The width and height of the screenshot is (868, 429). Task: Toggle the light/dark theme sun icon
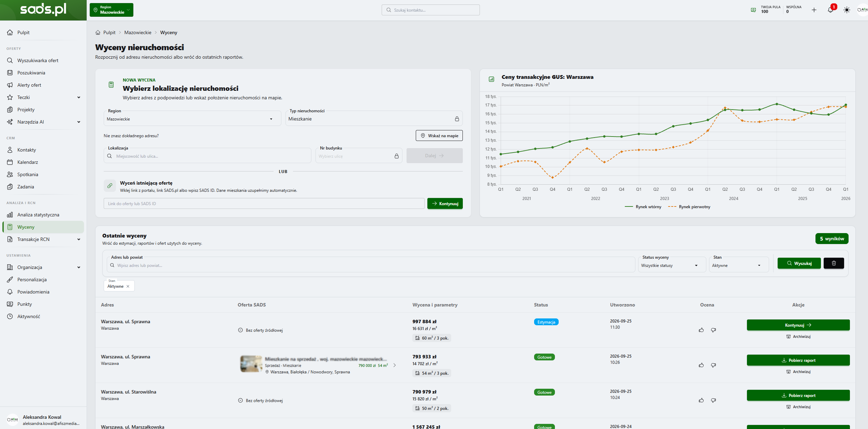pos(847,10)
